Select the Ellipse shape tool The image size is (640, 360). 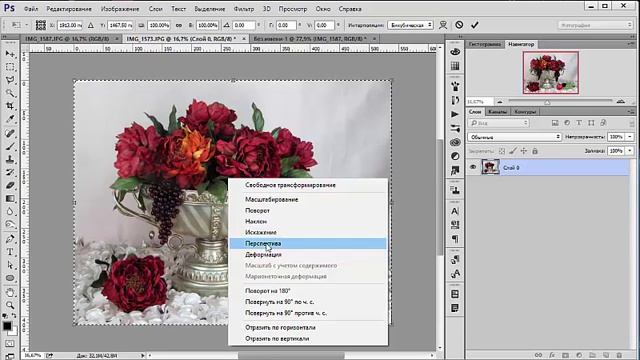[x=10, y=278]
